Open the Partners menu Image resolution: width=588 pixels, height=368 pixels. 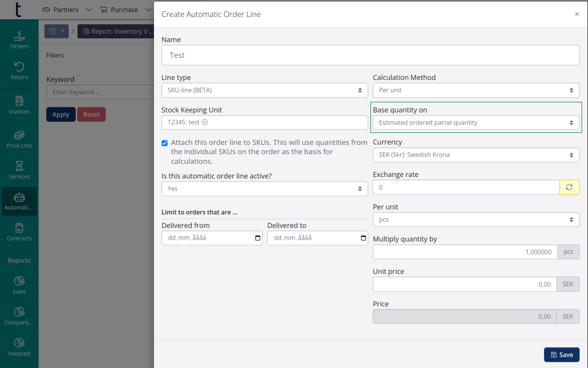click(x=66, y=9)
